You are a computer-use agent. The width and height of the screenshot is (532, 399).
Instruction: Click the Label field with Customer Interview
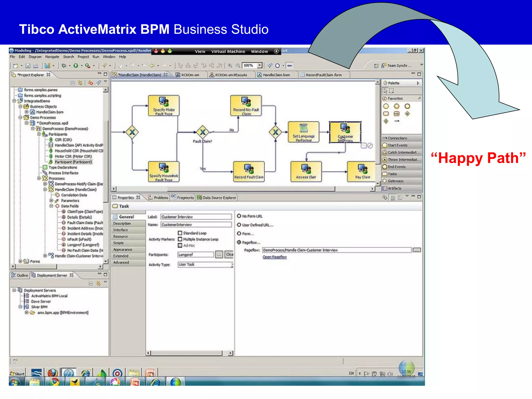click(196, 217)
